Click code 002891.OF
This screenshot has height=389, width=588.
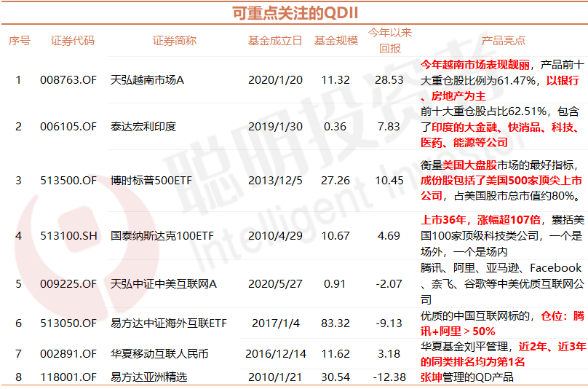click(x=68, y=354)
